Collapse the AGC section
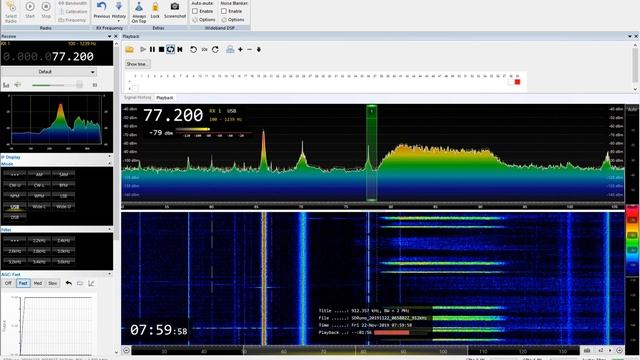The image size is (640, 360). click(109, 274)
